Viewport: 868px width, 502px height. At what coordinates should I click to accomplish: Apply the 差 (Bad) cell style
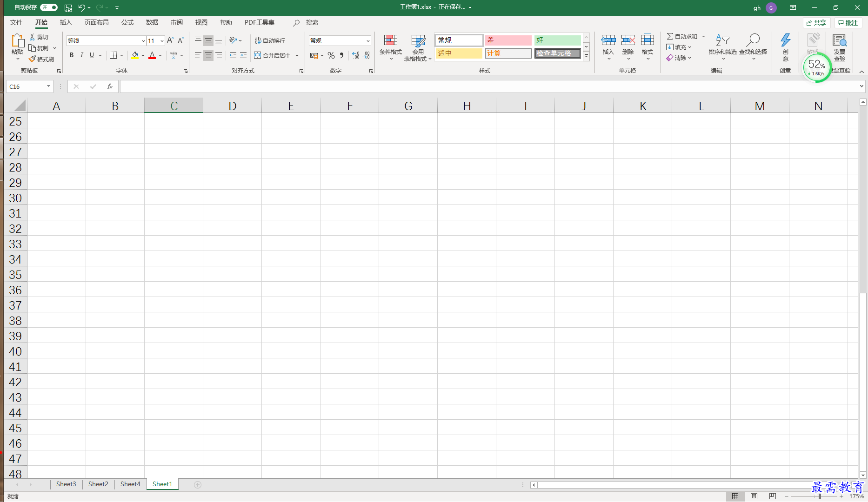click(508, 40)
